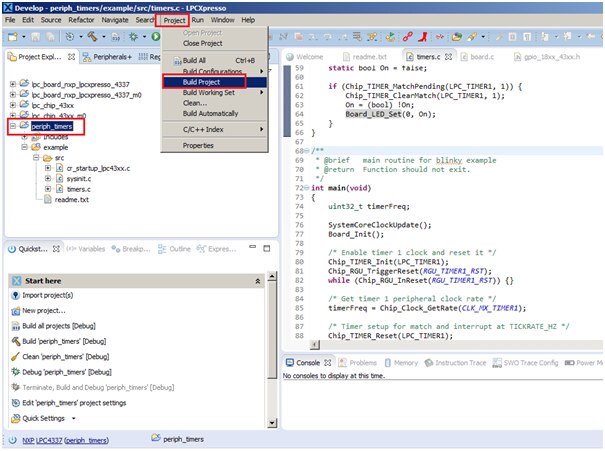Screen dimensions: 605x451
Task: Open readme.txt in the project explorer
Action: pyautogui.click(x=73, y=199)
